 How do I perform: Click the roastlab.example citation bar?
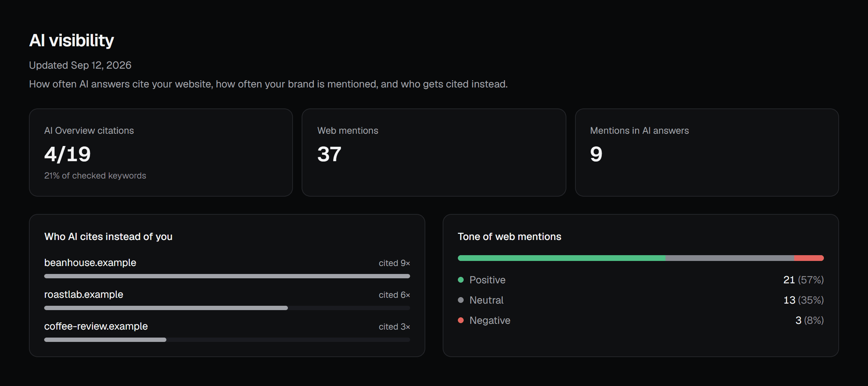click(x=227, y=308)
